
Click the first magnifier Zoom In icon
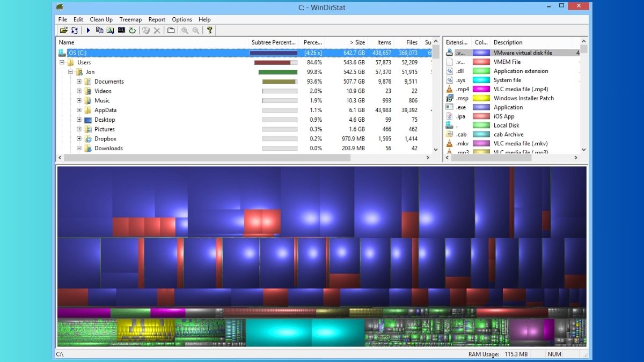click(185, 31)
